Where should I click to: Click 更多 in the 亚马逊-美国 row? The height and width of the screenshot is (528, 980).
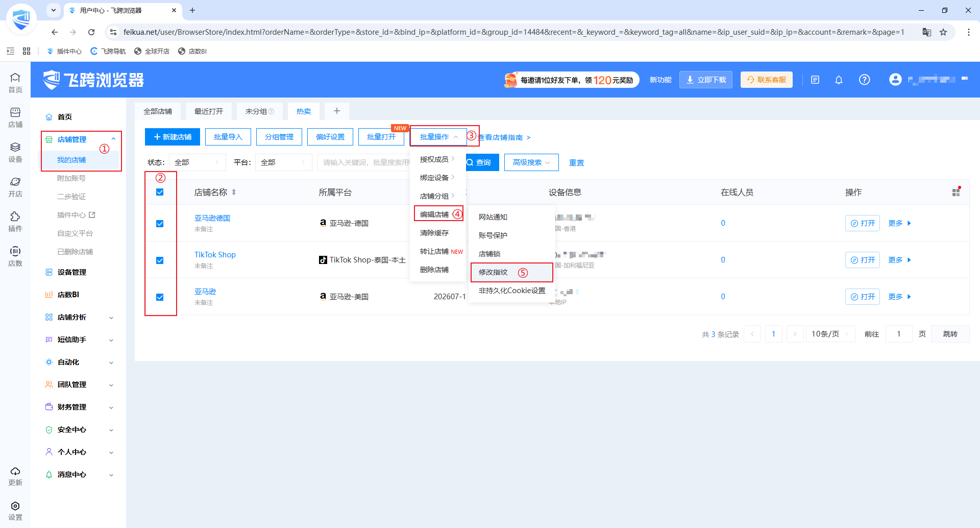pos(899,297)
